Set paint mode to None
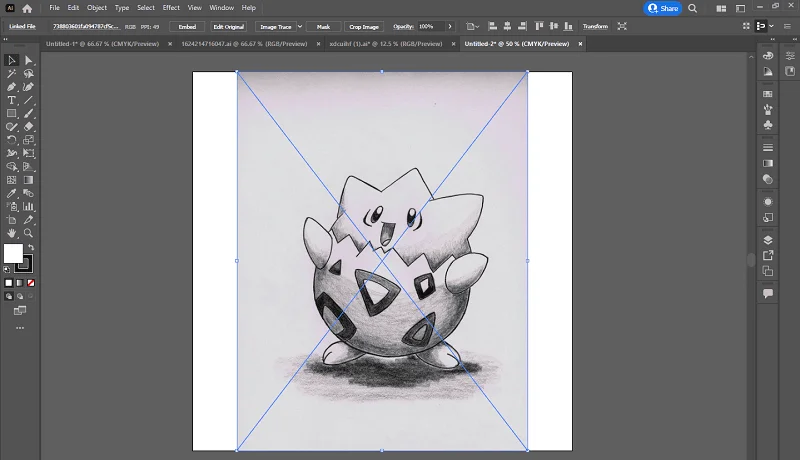This screenshot has height=460, width=800. [31, 283]
